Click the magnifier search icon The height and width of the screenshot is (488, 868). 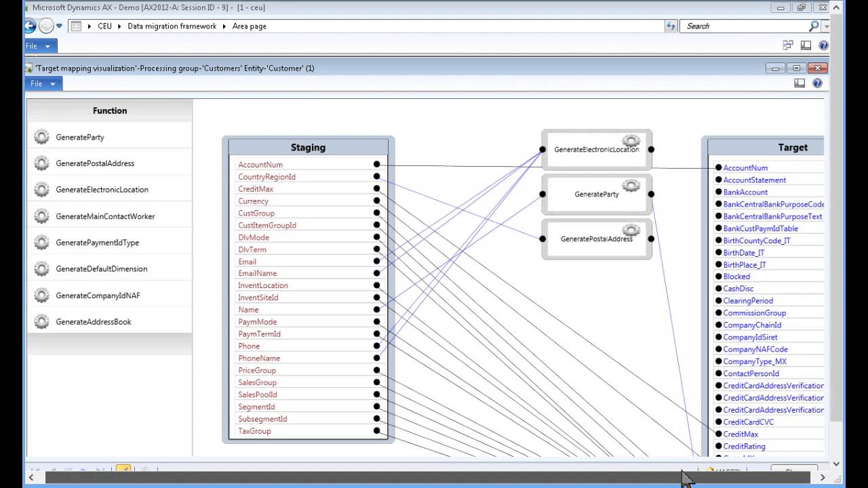[x=814, y=26]
